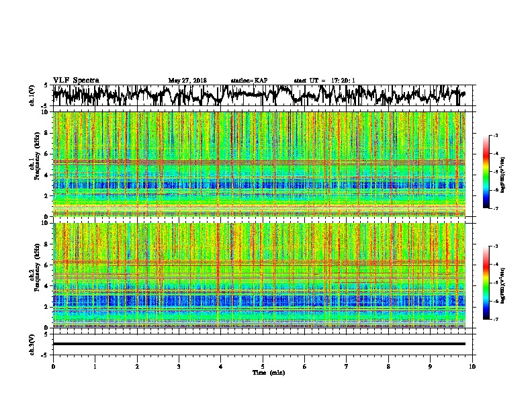Click the ch.2 color bar "log(PSD)(V²/Hz)" label
532x411 pixels.
coord(502,286)
